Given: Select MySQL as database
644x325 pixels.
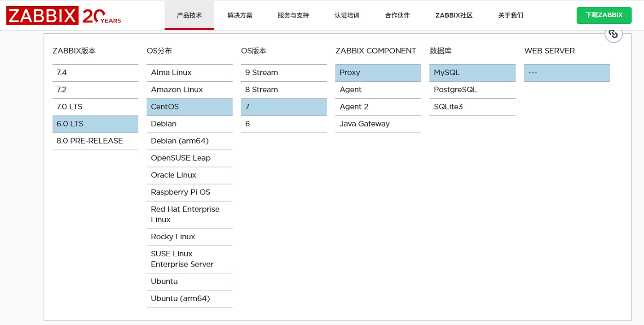Looking at the screenshot, I should [x=472, y=73].
